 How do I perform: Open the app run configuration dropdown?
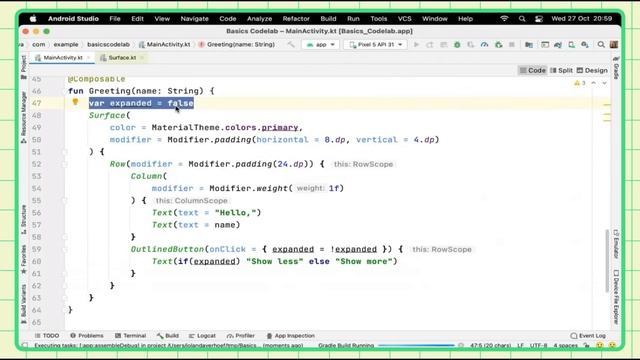coord(321,44)
